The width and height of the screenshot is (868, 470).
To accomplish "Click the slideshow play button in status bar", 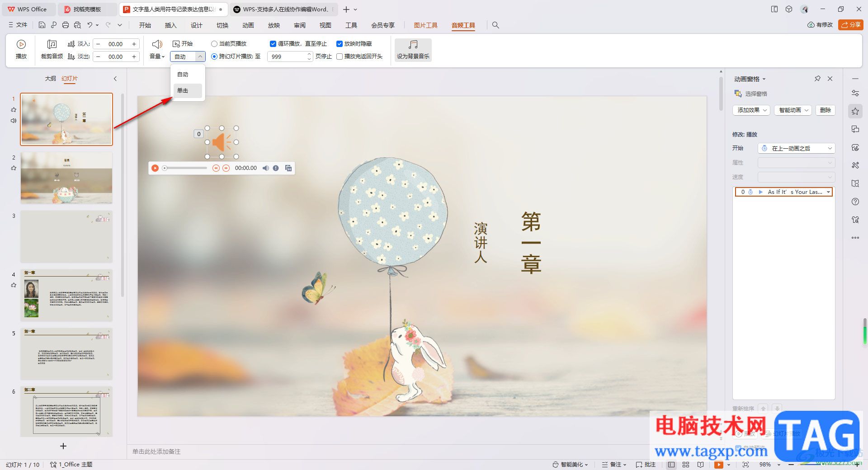I will click(718, 465).
